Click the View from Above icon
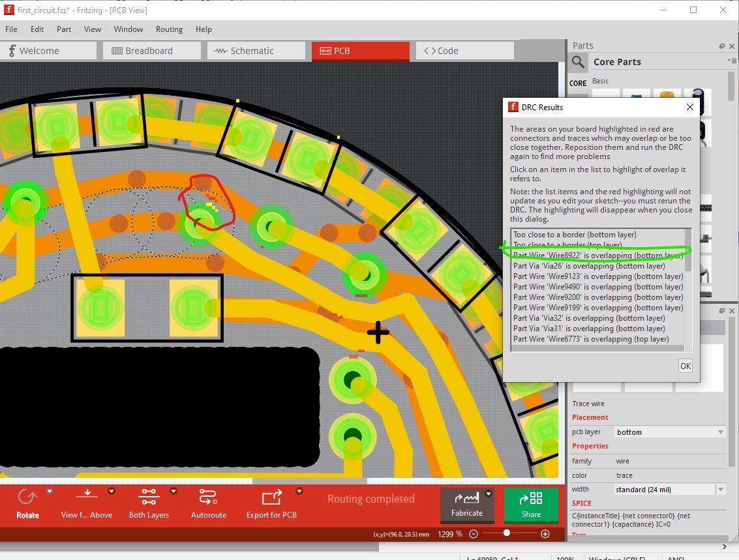Screen dimensions: 739x560 tap(87, 494)
